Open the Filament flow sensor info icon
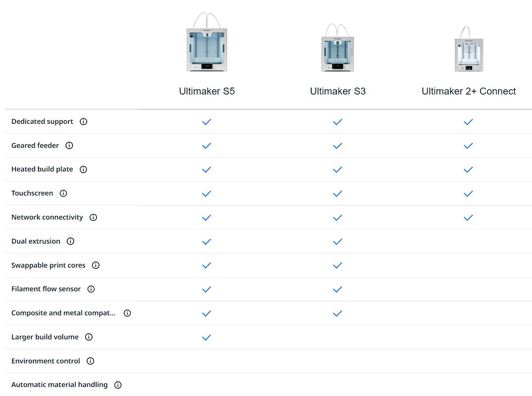 tap(91, 289)
